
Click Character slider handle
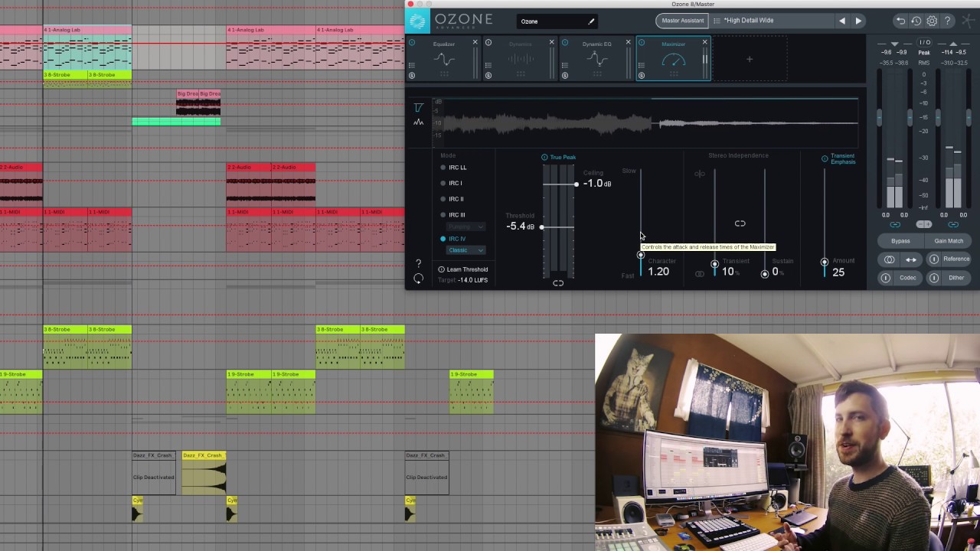(x=641, y=255)
